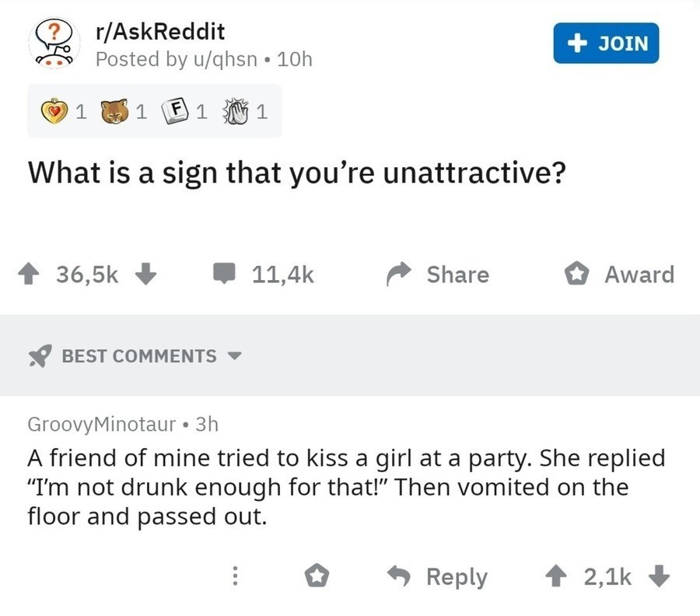700x616 pixels.
Task: Open the post comments bubble icon
Action: point(225,275)
